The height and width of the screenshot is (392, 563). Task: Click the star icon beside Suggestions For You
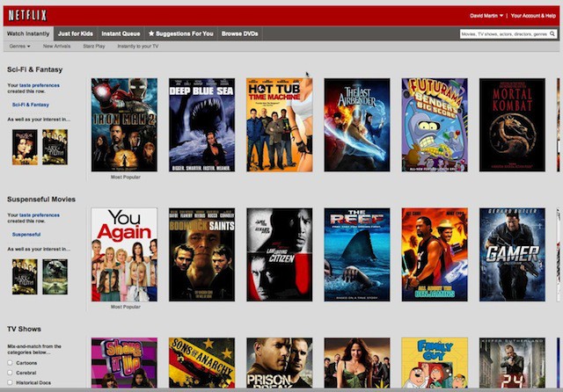click(151, 33)
